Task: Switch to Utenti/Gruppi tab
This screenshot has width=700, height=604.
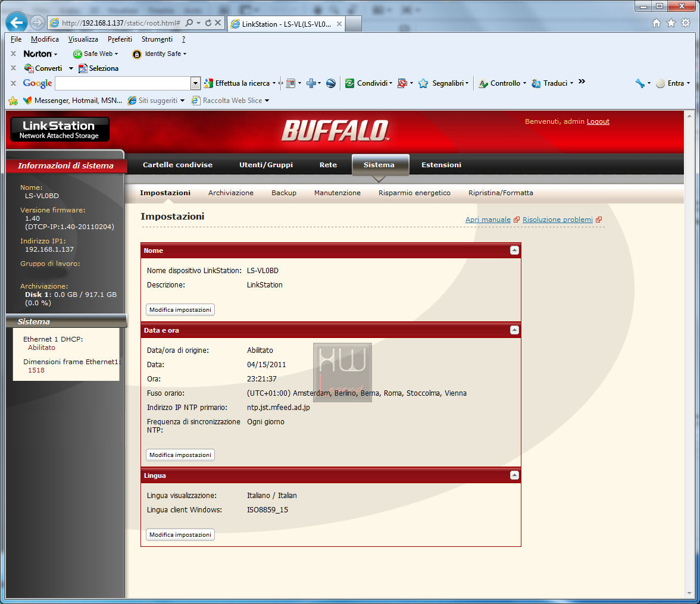Action: point(266,165)
